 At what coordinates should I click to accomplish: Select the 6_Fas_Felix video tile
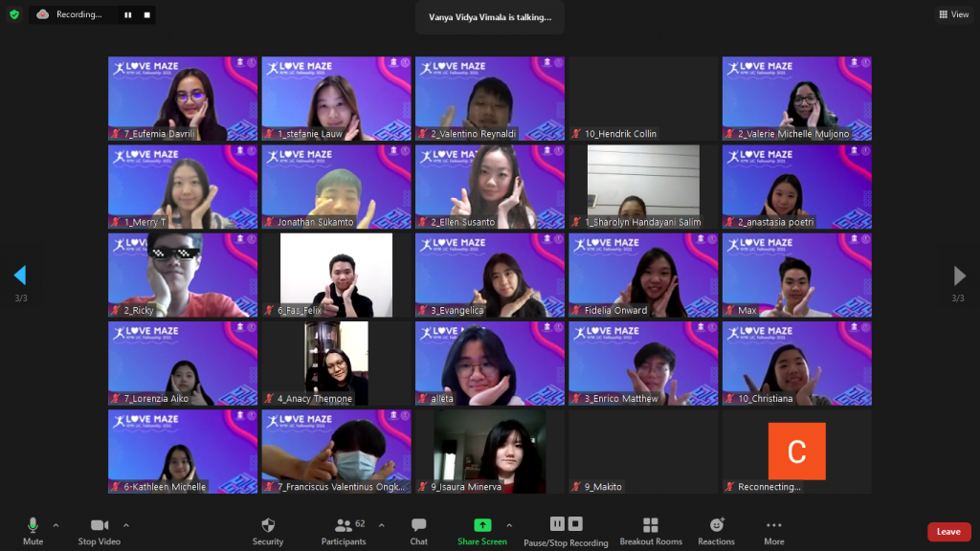[x=336, y=275]
